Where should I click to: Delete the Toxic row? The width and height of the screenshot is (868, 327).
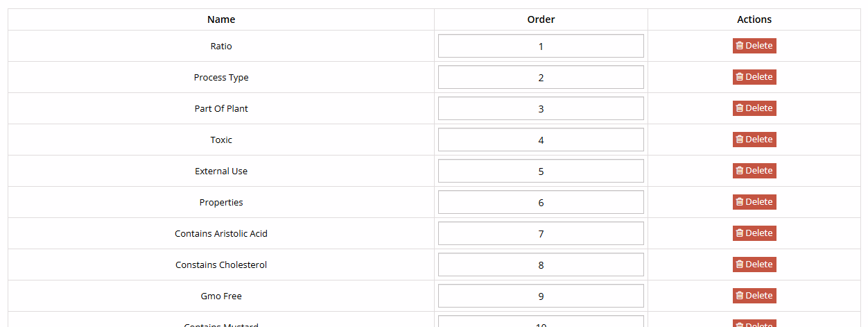pos(754,140)
